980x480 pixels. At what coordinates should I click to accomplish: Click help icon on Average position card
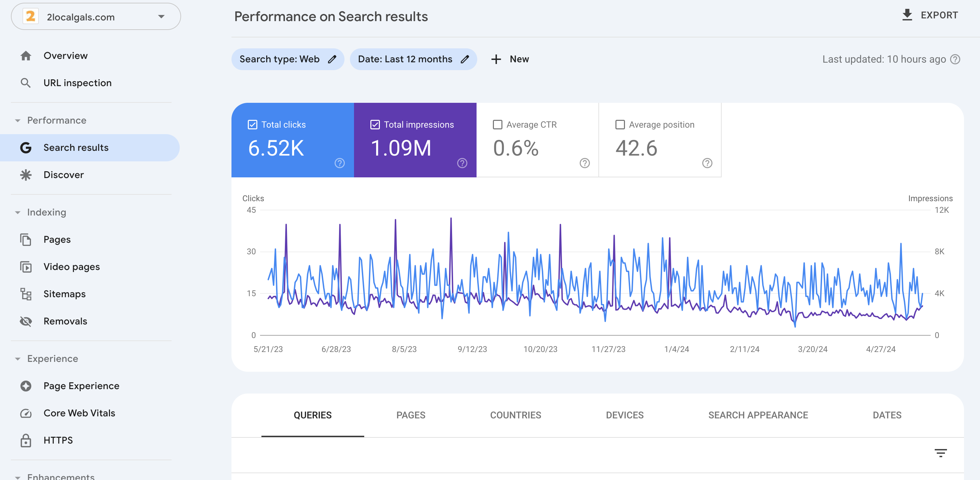point(707,163)
